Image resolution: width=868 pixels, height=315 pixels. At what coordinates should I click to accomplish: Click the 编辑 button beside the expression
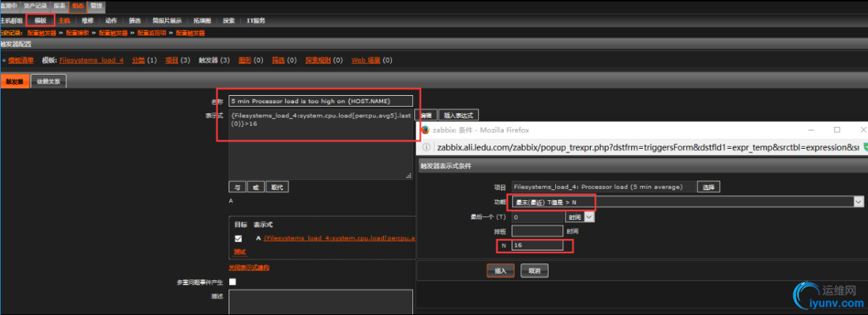(x=425, y=115)
